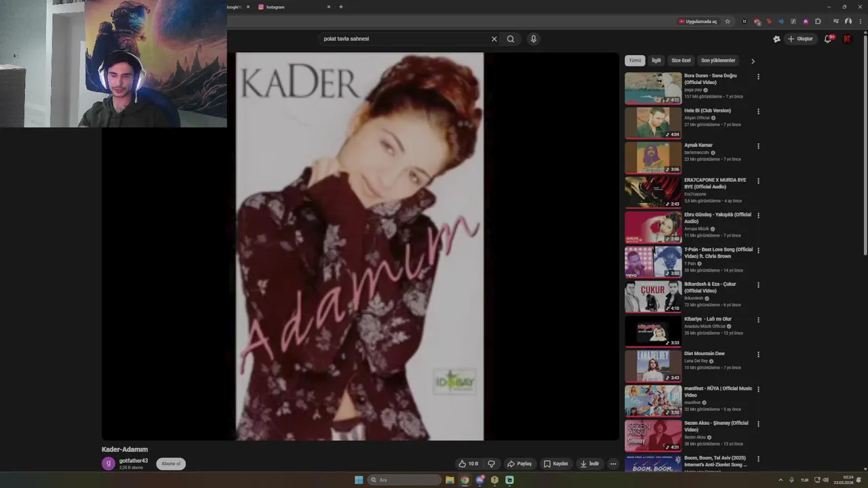Click the Oluştur create button
The image size is (868, 488).
point(800,39)
